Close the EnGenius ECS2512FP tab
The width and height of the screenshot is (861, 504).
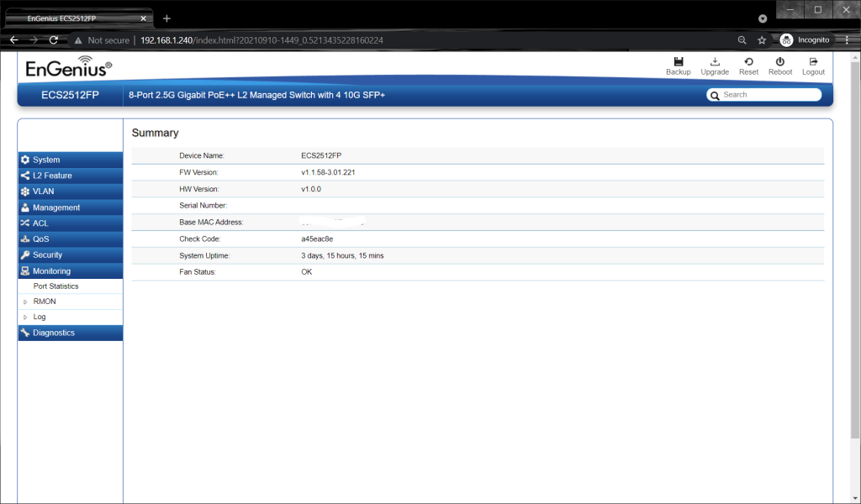[143, 18]
